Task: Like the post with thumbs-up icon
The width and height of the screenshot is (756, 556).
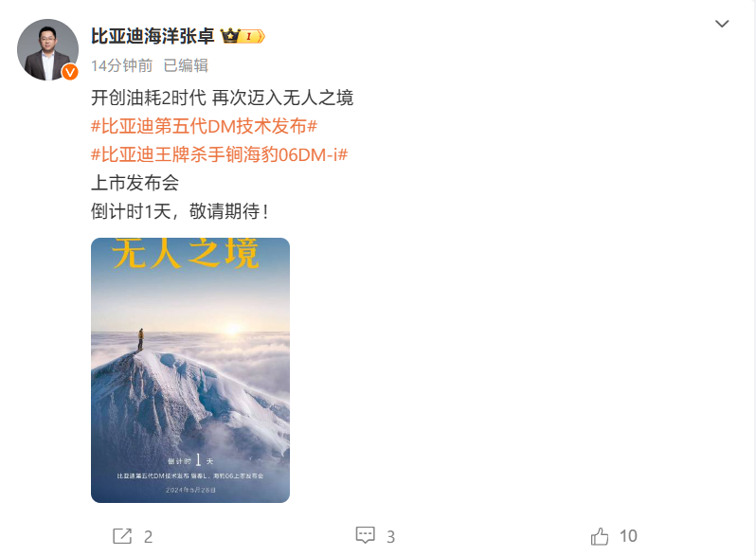Action: (600, 536)
